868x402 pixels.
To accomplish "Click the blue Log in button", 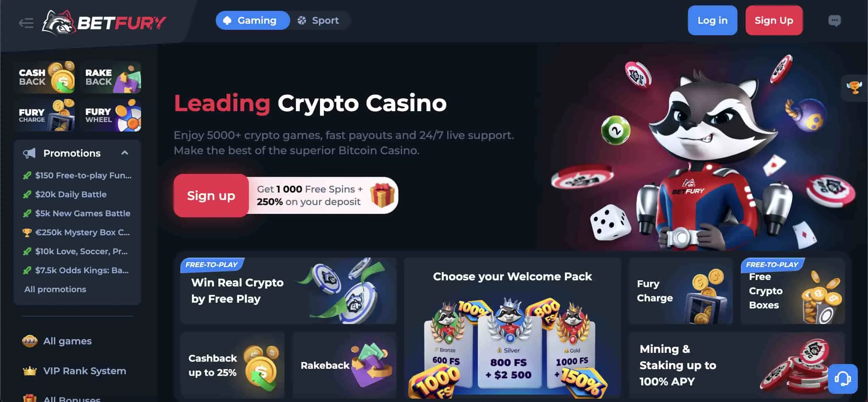I will click(x=712, y=20).
